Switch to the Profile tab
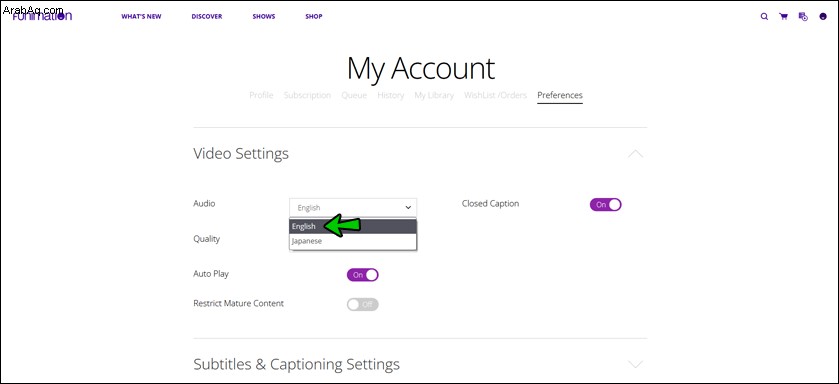Screen dimensions: 839x384 [261, 95]
